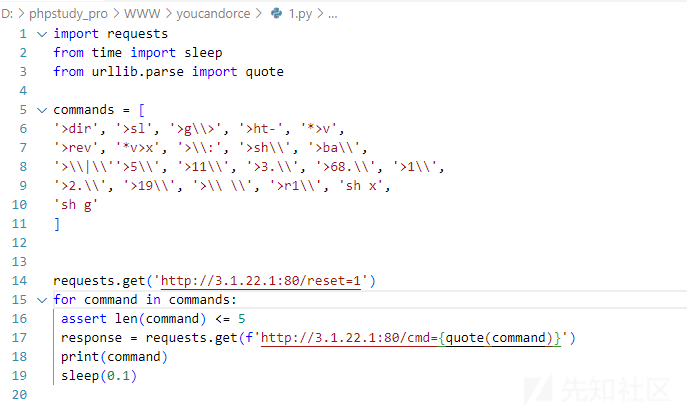
Task: Click the '>dir' string on line 6
Action: point(76,129)
